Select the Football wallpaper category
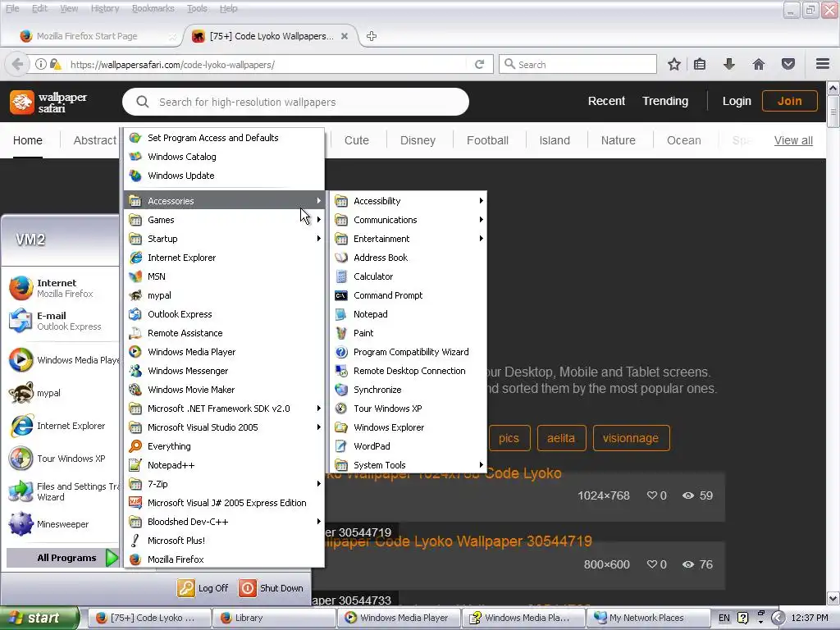Viewport: 840px width, 630px height. tap(487, 140)
